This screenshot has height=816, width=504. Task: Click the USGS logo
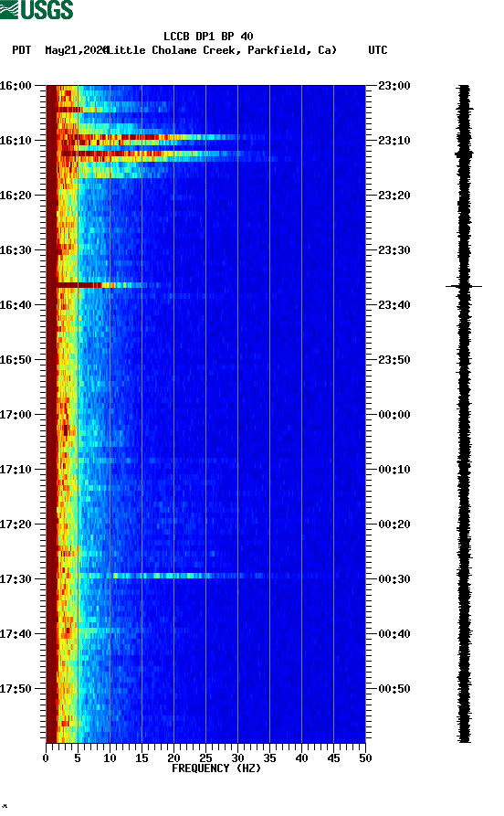click(x=37, y=9)
